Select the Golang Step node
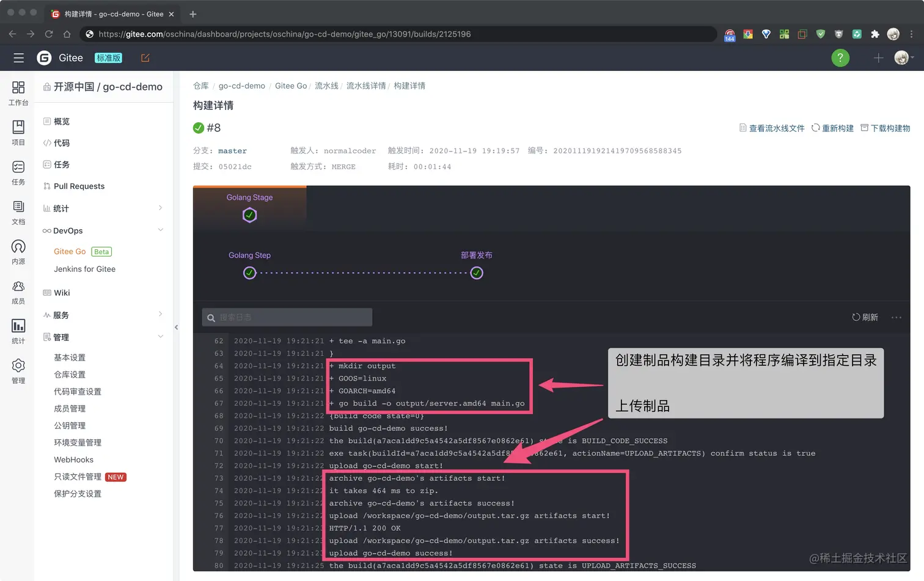The width and height of the screenshot is (924, 581). (x=249, y=273)
